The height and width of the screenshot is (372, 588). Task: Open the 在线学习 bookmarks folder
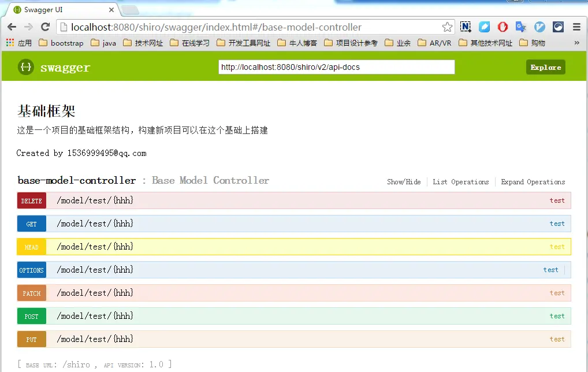190,43
